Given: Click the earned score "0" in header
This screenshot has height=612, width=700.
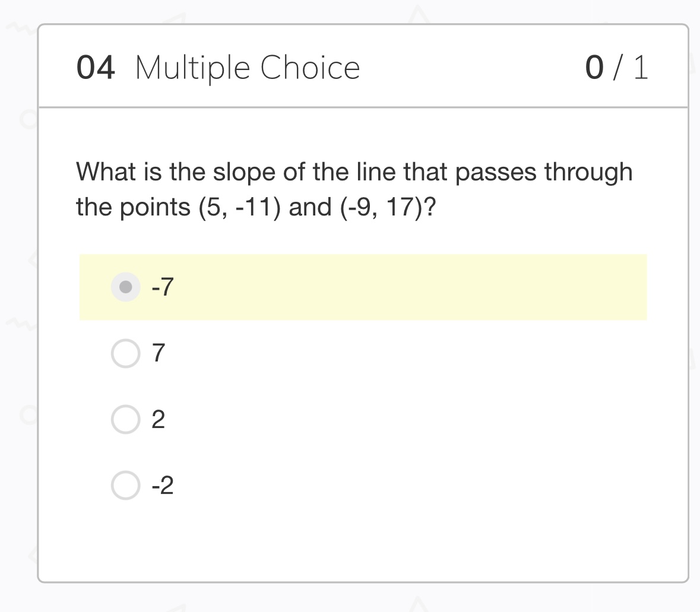Looking at the screenshot, I should coord(594,68).
